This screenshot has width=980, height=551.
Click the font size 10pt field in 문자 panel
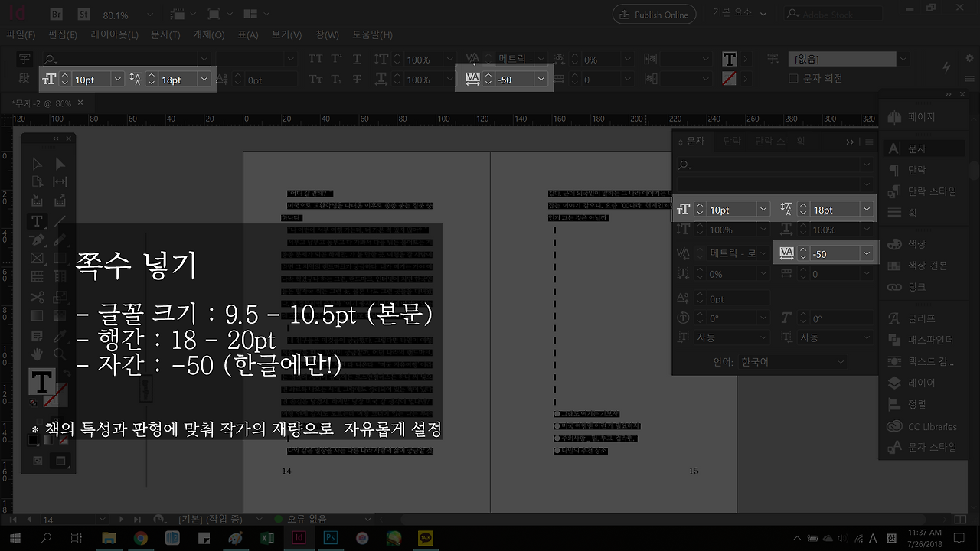(x=732, y=209)
